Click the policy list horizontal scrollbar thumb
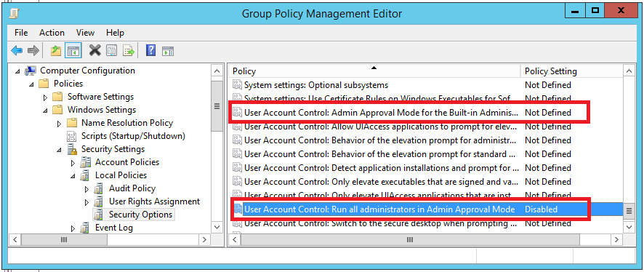This screenshot has width=644, height=272. [x=409, y=239]
